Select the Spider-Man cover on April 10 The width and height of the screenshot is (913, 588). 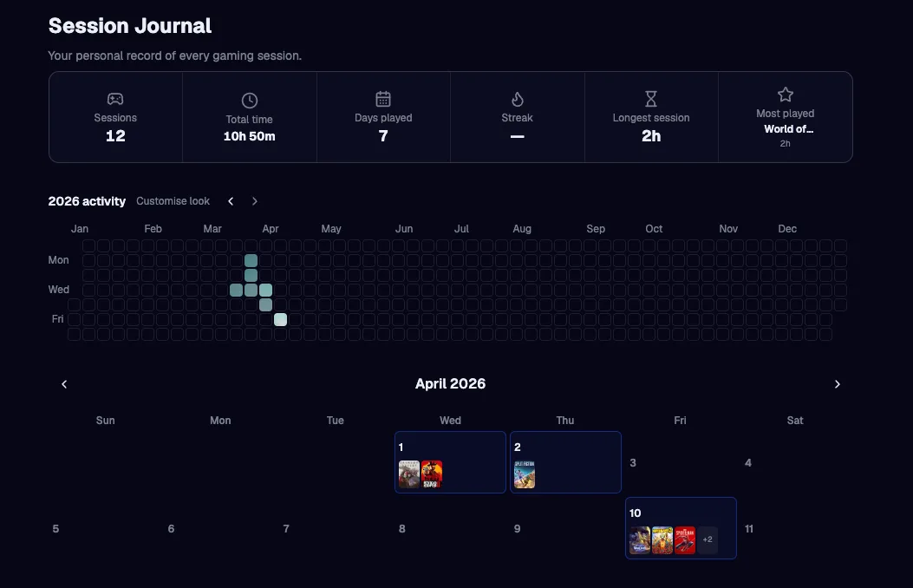point(685,540)
